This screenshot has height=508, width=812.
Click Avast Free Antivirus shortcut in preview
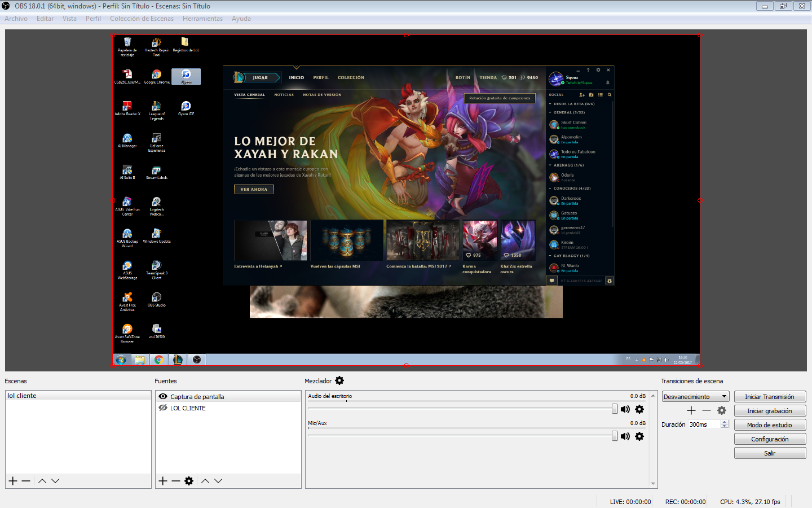127,301
